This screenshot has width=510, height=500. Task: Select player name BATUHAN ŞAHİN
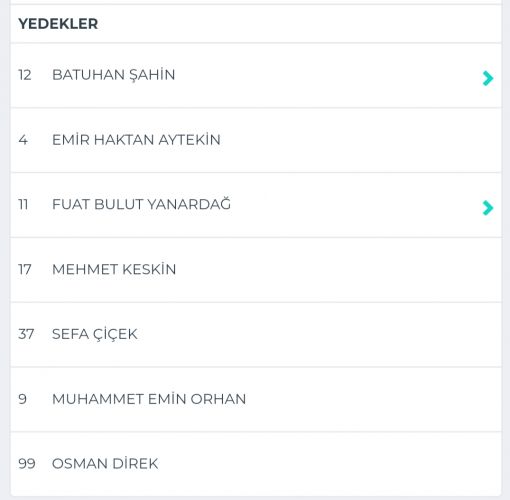click(x=113, y=75)
